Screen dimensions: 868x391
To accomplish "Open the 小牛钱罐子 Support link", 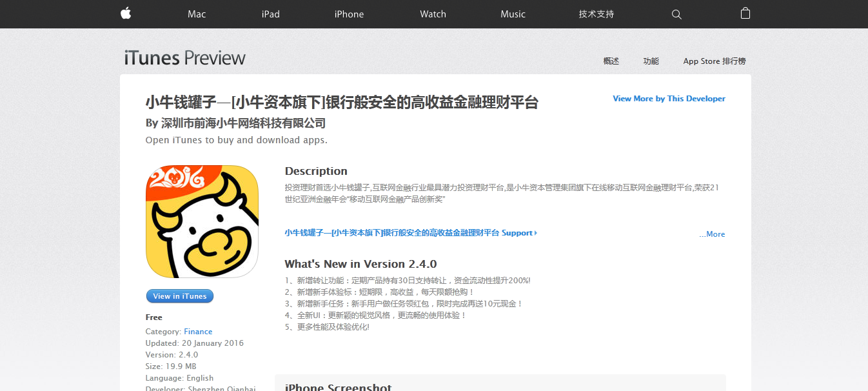I will 411,233.
